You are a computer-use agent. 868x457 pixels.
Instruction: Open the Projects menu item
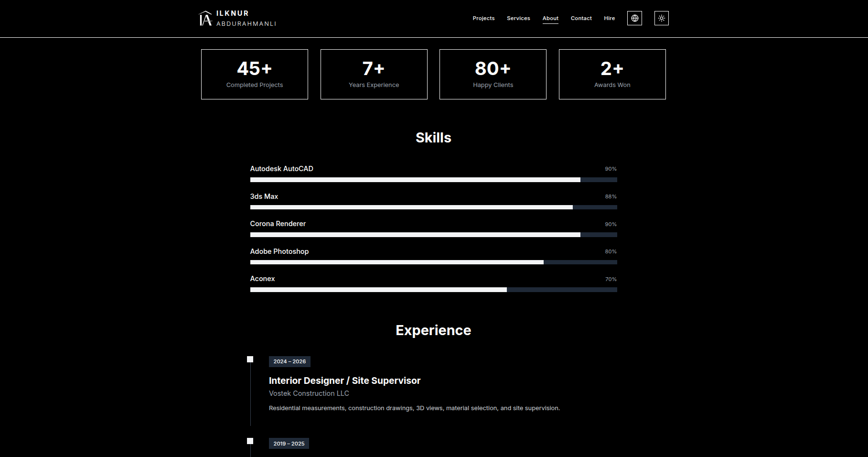[483, 18]
